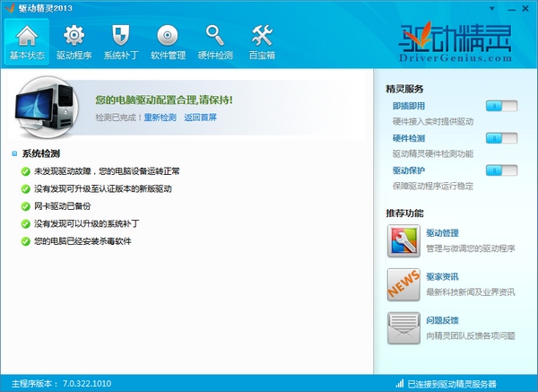538x392 pixels.
Task: Click description 最新科技新闻及业界资讯
Action: (471, 292)
